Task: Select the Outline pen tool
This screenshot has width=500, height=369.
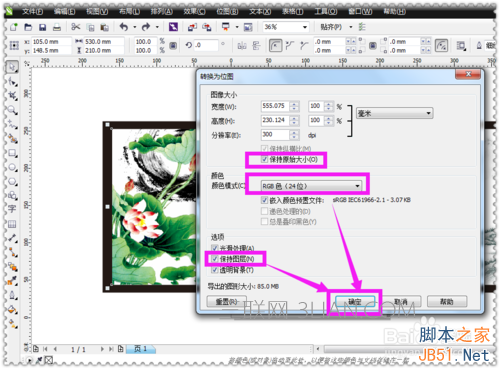Action: (x=13, y=295)
